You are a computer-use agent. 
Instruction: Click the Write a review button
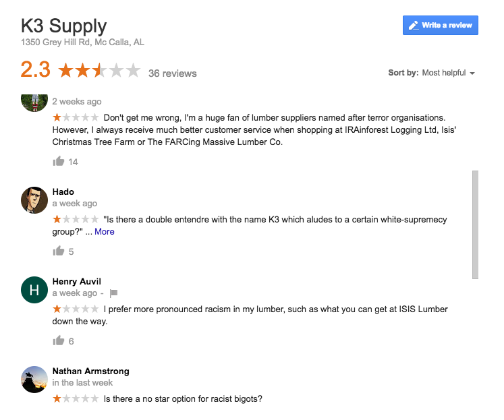[440, 26]
